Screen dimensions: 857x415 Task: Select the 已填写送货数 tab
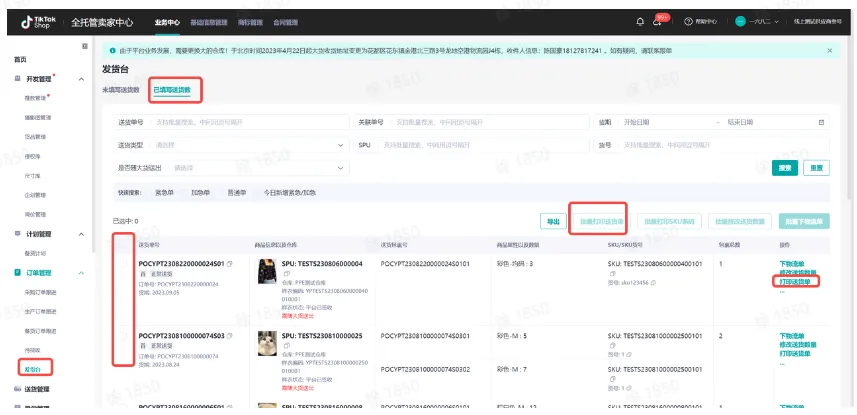click(172, 90)
